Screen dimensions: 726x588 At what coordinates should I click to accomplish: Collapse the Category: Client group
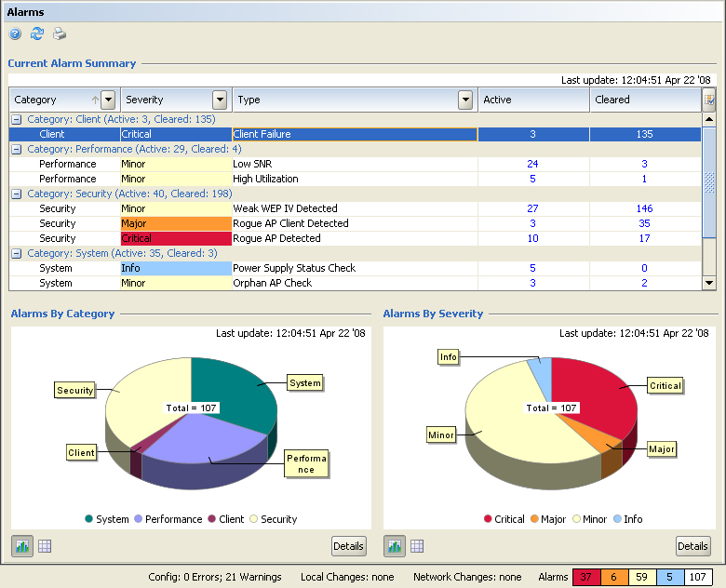[x=16, y=119]
